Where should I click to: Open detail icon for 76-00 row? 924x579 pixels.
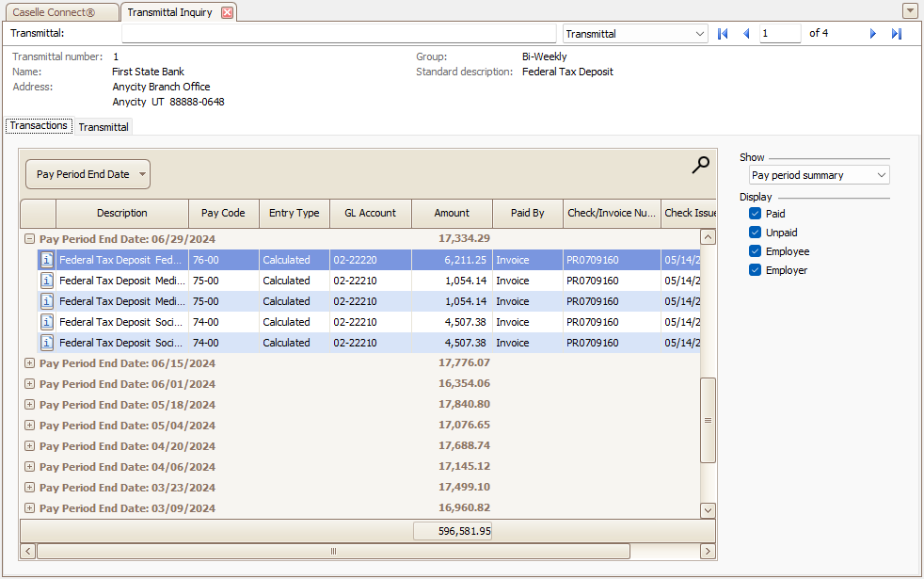[47, 260]
